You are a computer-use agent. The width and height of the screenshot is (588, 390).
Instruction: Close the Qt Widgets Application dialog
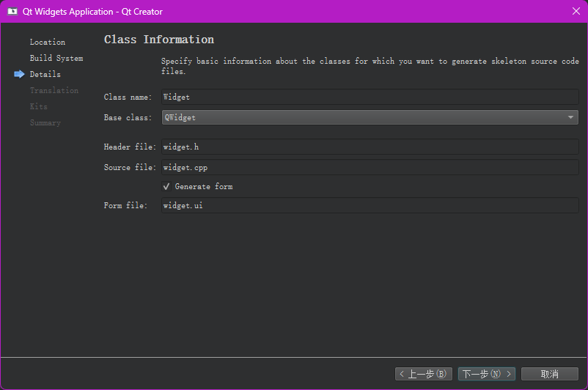(x=576, y=11)
